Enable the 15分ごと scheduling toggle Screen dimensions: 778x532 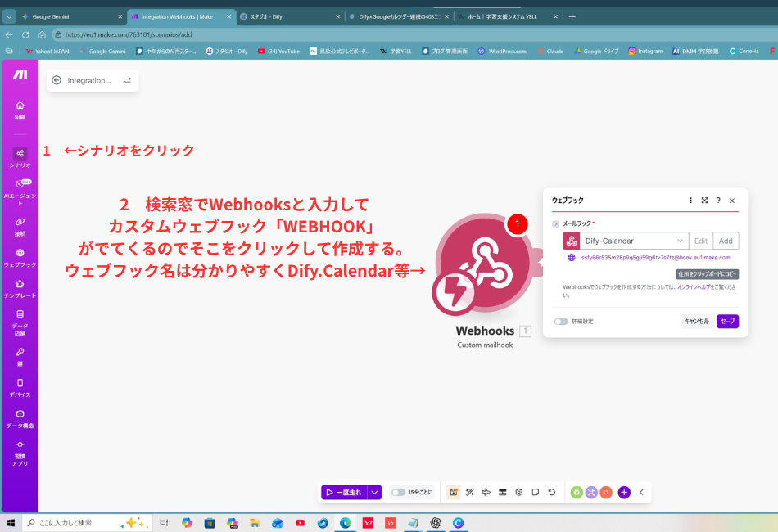click(x=400, y=492)
